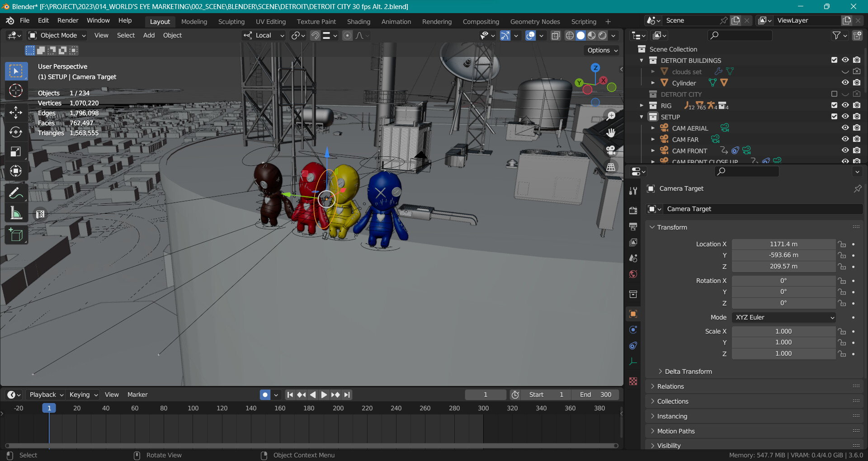Image resolution: width=868 pixels, height=461 pixels.
Task: Open the World properties tab
Action: [633, 274]
